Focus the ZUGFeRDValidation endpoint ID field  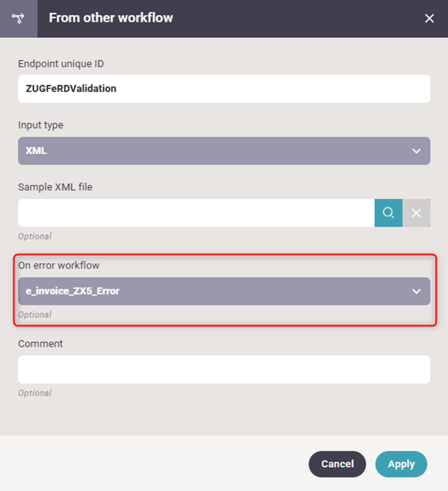tap(224, 89)
